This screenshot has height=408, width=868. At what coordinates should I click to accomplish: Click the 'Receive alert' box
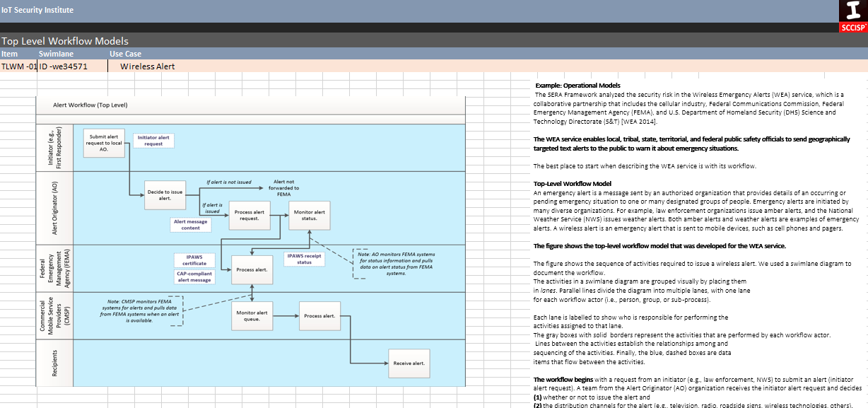pyautogui.click(x=409, y=363)
